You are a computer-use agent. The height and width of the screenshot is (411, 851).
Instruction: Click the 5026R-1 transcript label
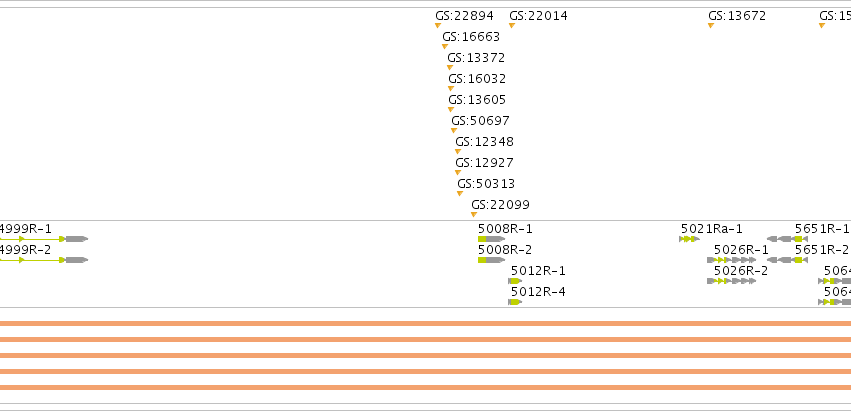pos(741,250)
